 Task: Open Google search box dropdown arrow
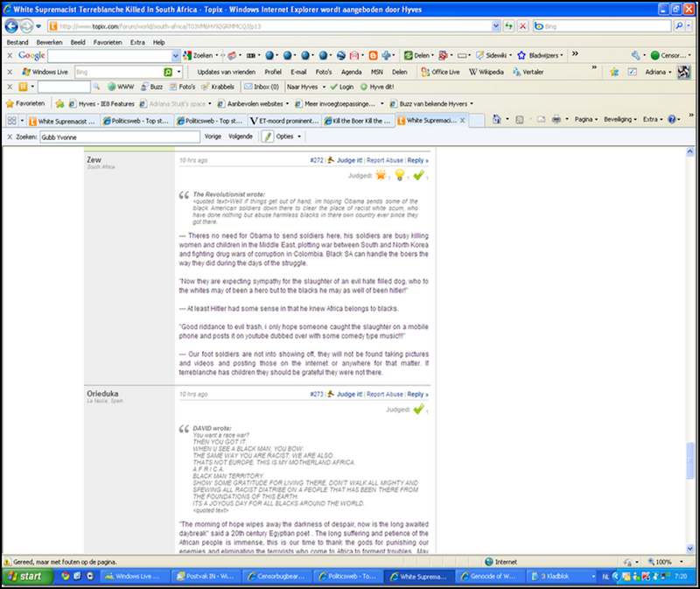pyautogui.click(x=176, y=56)
